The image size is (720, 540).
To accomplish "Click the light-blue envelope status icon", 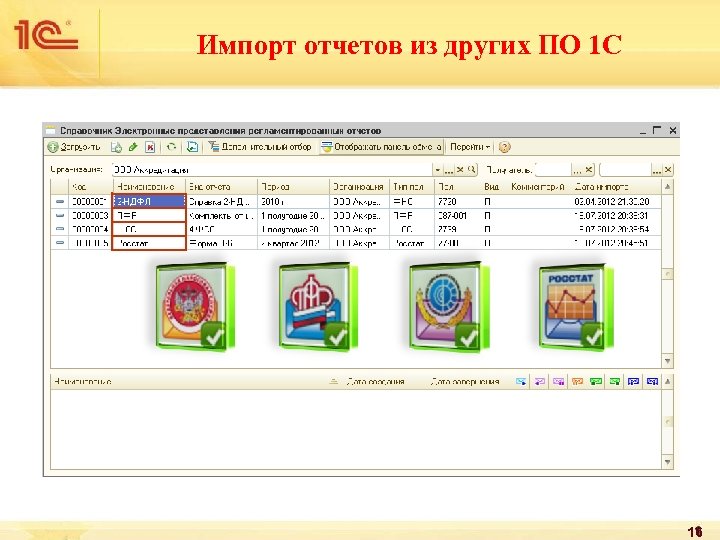I will 521,382.
